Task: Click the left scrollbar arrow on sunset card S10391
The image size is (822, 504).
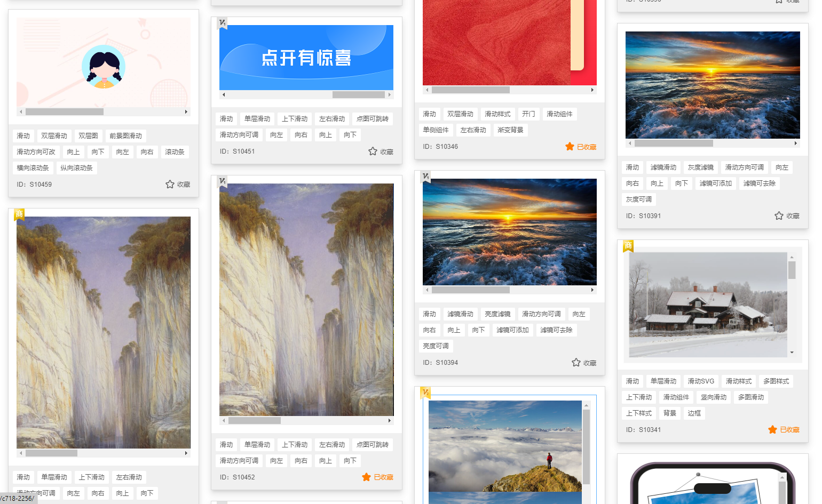Action: click(630, 143)
